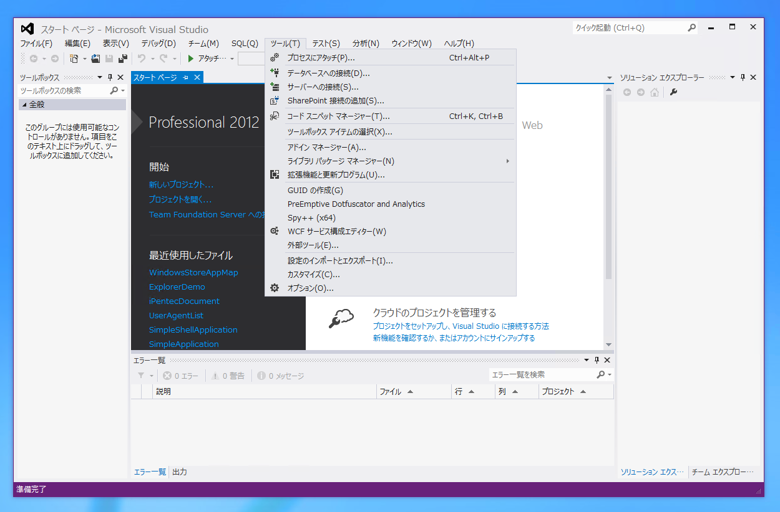This screenshot has width=780, height=512.
Task: Open the document tab list dropdown arrow
Action: [609, 78]
